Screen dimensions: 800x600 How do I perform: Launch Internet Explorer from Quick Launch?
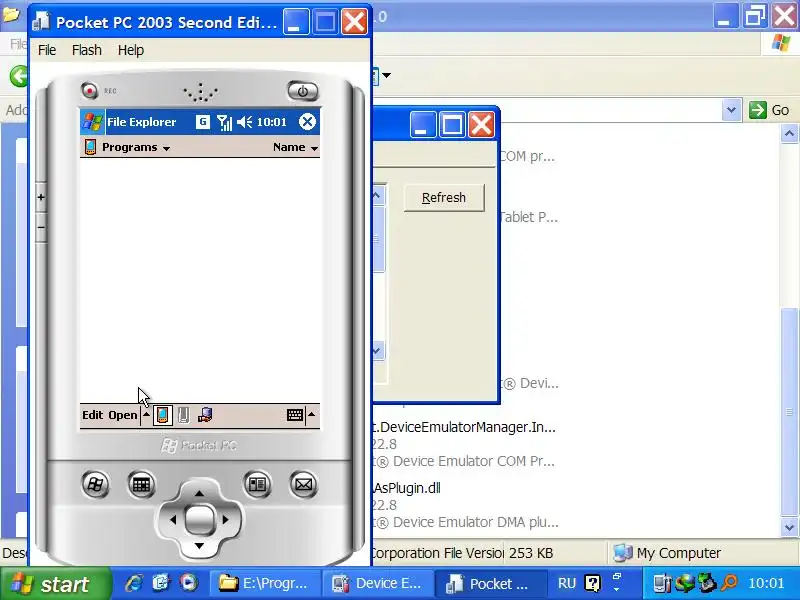pos(134,583)
